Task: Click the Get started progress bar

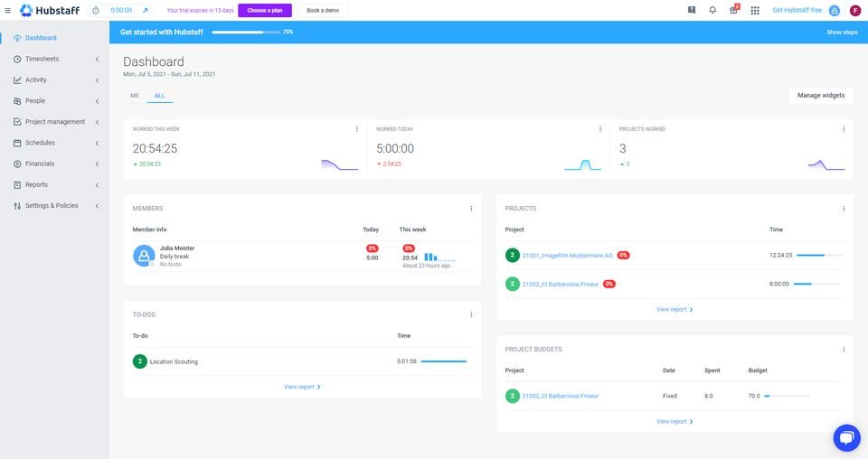Action: tap(246, 32)
